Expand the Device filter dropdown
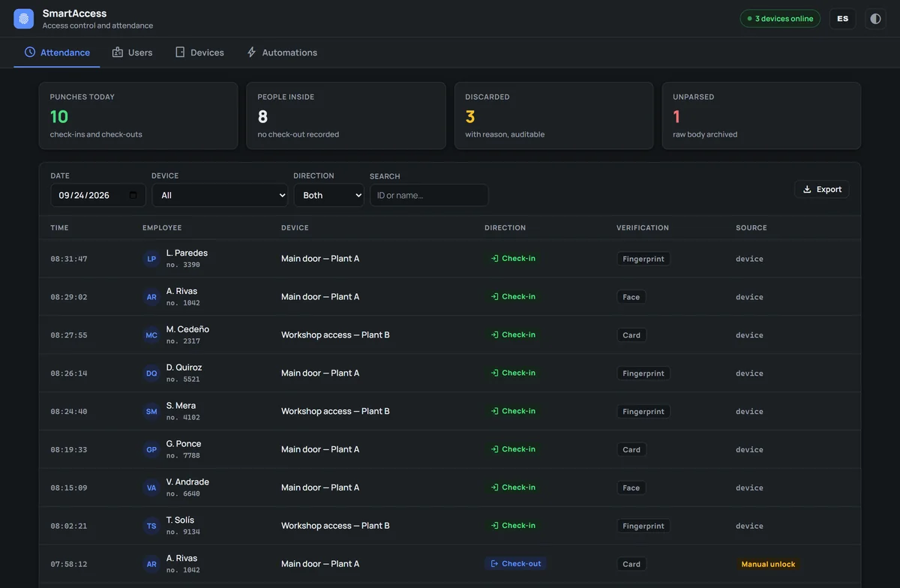This screenshot has height=588, width=900. click(220, 195)
